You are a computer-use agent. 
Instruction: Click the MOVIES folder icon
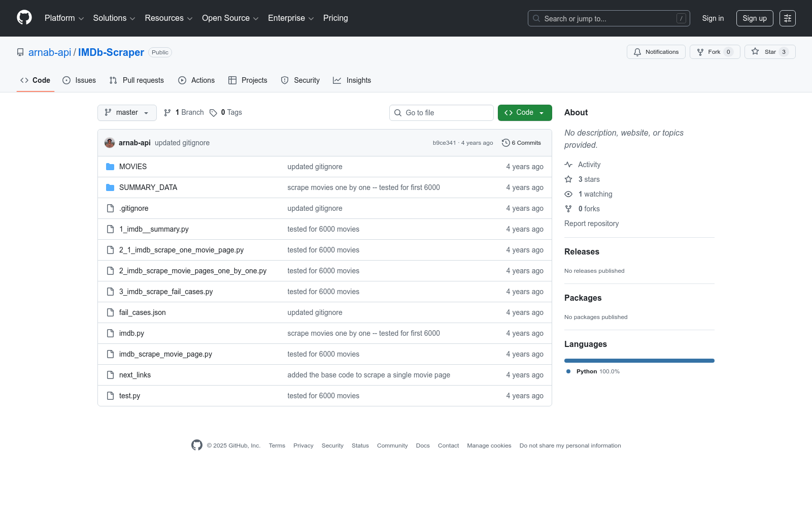[110, 167]
